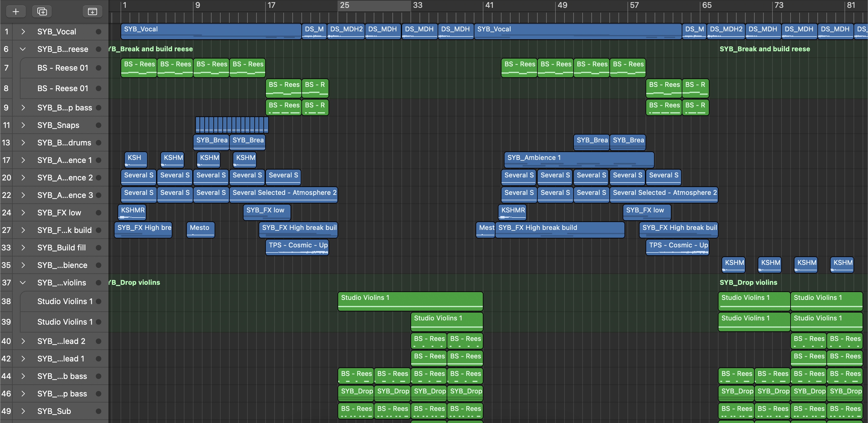Click the Duplicate Track icon
The height and width of the screenshot is (423, 868).
pyautogui.click(x=42, y=11)
